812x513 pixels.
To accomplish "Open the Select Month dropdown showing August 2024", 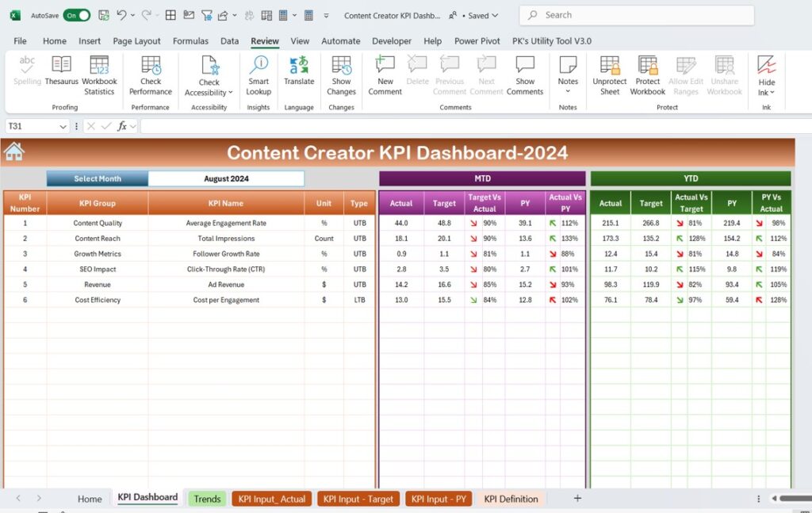I will click(x=226, y=178).
